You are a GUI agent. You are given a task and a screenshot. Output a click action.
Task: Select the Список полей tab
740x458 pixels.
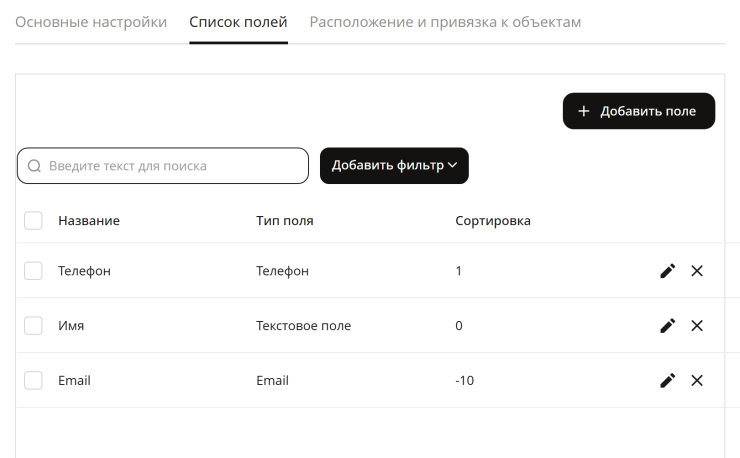click(x=238, y=22)
